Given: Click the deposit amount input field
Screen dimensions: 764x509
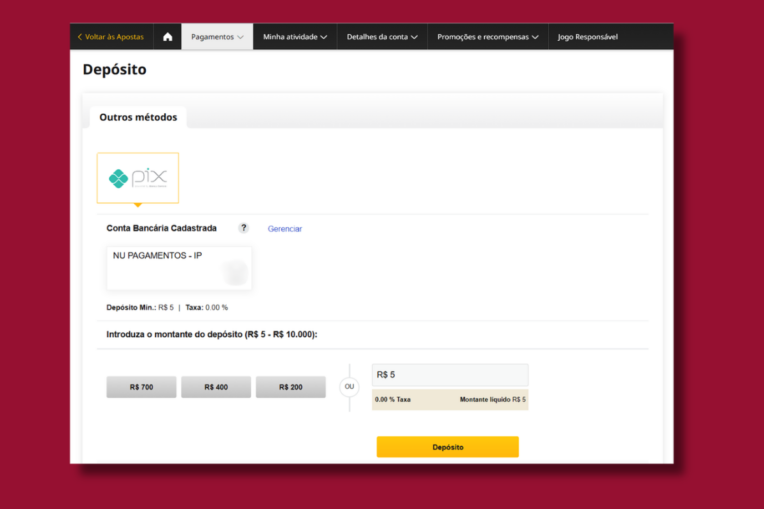Looking at the screenshot, I should pyautogui.click(x=450, y=375).
